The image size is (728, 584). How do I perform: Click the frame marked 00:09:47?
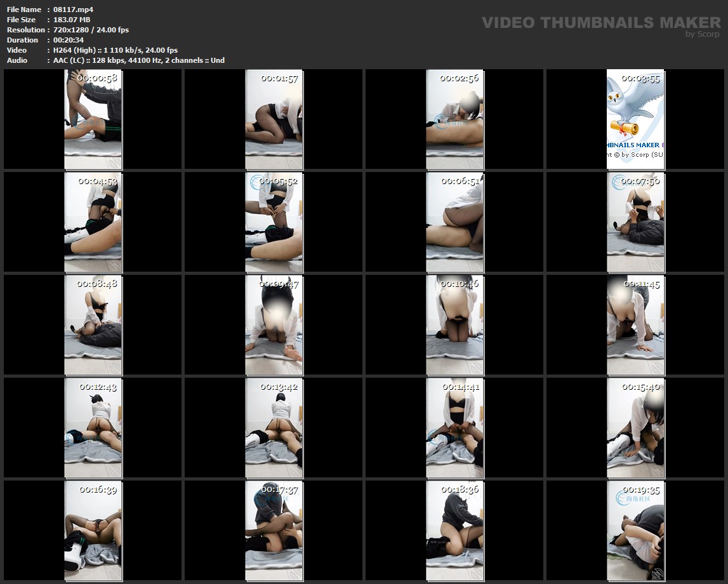pyautogui.click(x=274, y=325)
